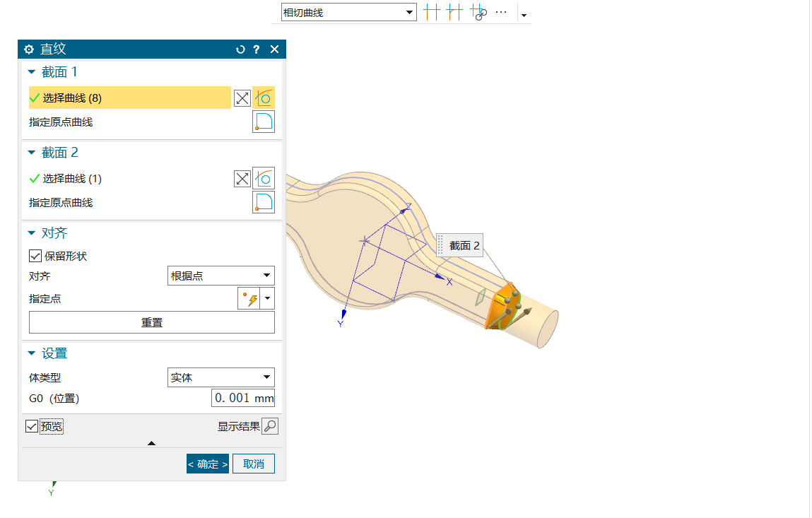Specify origin curve for 截面 1
Viewport: 812px width, 518px height.
264,122
